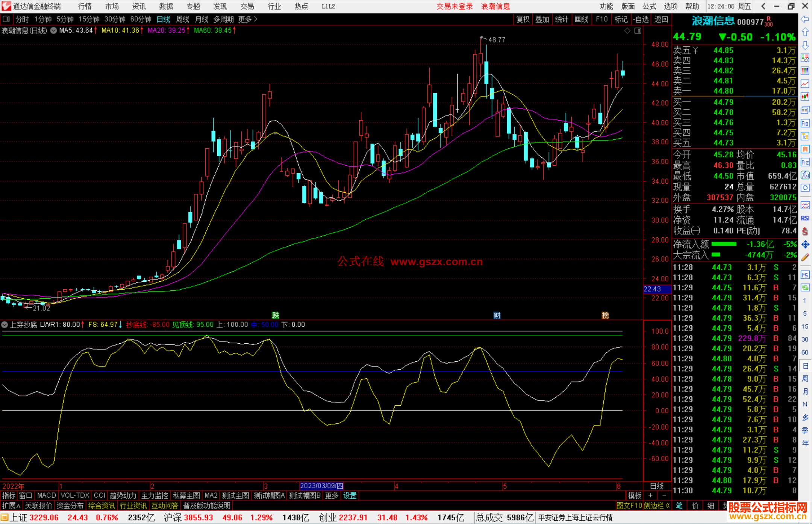Click the yellow icon beside 上证 index
This screenshot has height=524, width=812.
pyautogui.click(x=5, y=518)
